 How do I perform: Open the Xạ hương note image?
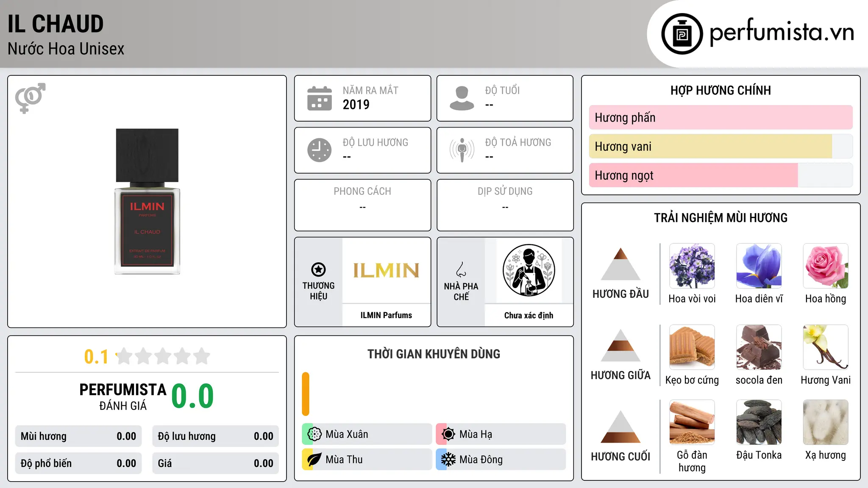click(x=826, y=422)
